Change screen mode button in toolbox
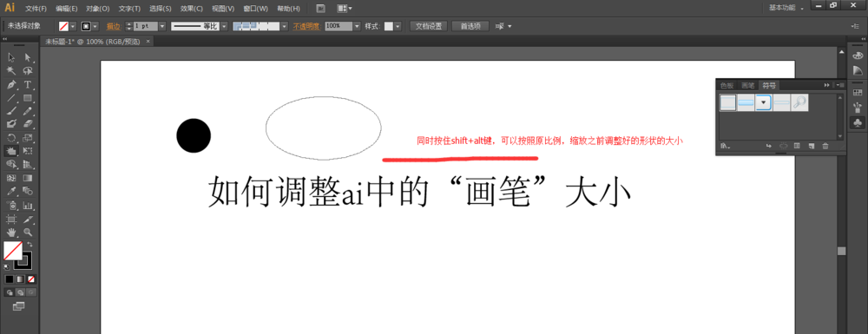Image resolution: width=868 pixels, height=334 pixels. (x=19, y=305)
